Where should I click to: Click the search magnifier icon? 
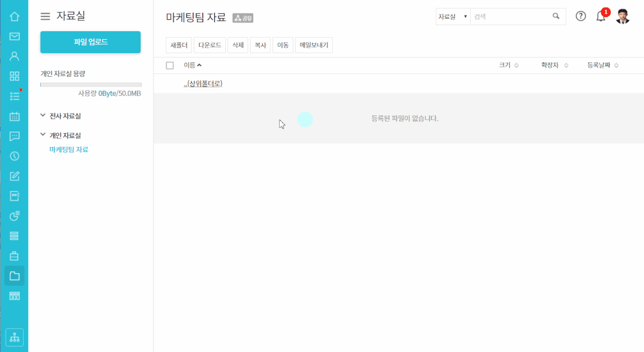pyautogui.click(x=556, y=16)
